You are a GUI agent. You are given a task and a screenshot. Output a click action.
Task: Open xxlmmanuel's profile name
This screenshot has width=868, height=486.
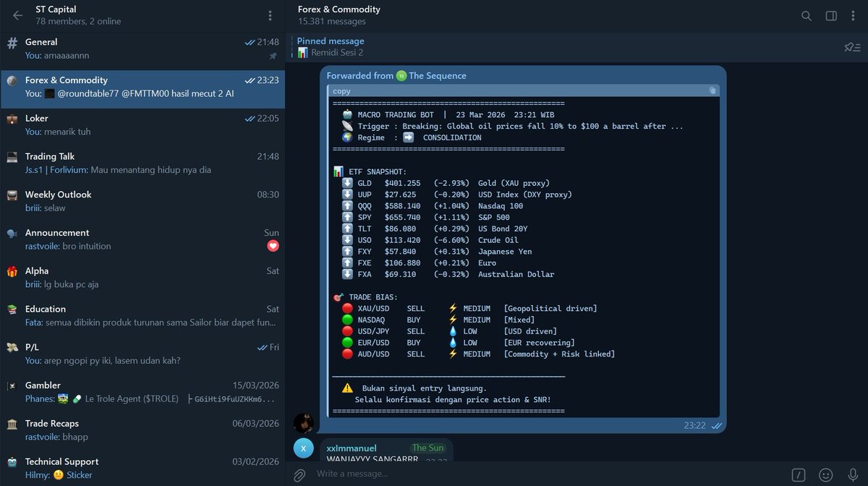coord(352,448)
